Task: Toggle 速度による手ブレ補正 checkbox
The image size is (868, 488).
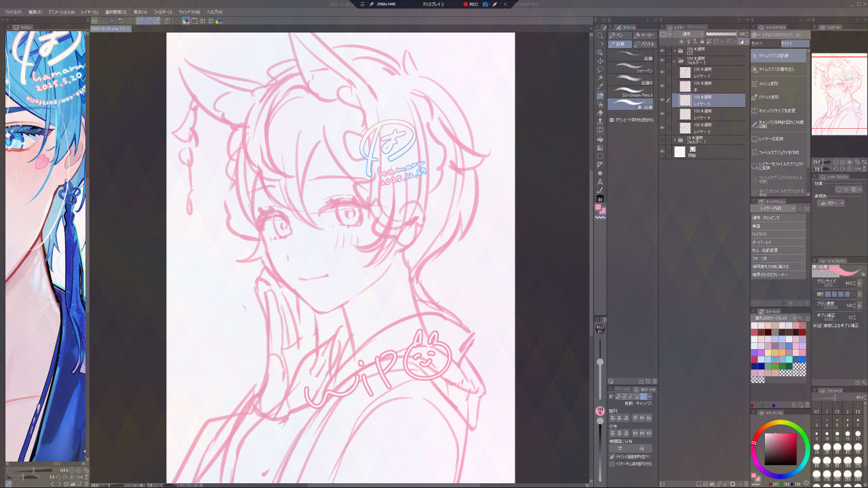Action: (x=816, y=325)
